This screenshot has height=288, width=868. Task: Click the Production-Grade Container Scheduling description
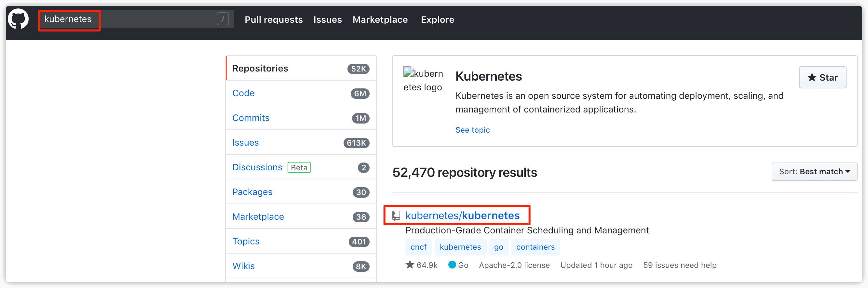[x=527, y=230]
